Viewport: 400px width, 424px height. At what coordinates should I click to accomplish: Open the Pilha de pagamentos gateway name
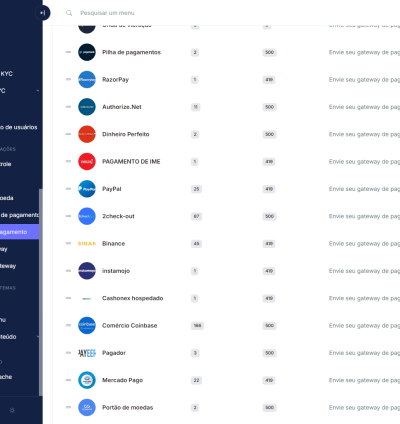pos(131,52)
